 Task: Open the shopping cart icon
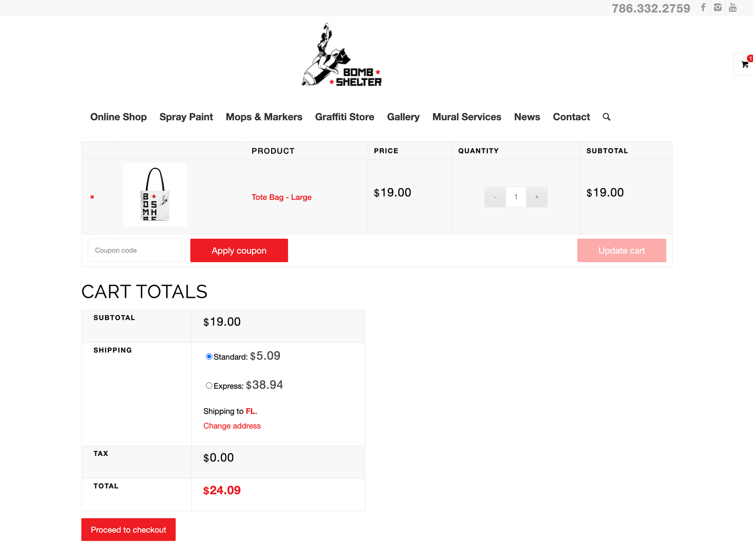[745, 64]
